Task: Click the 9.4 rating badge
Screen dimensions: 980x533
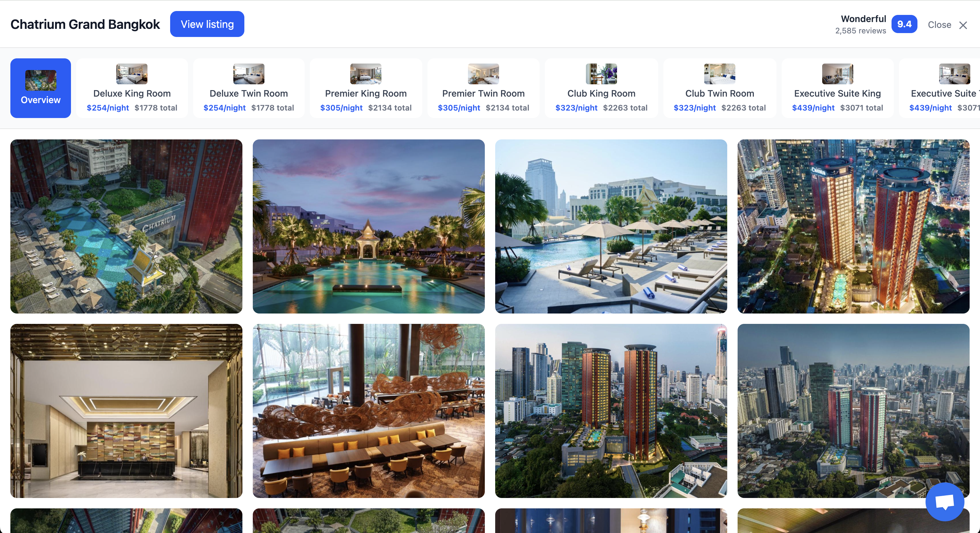Action: pyautogui.click(x=904, y=24)
